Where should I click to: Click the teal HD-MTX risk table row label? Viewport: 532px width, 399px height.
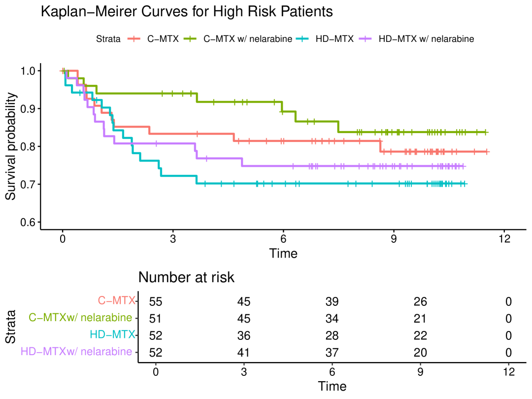[x=112, y=335]
